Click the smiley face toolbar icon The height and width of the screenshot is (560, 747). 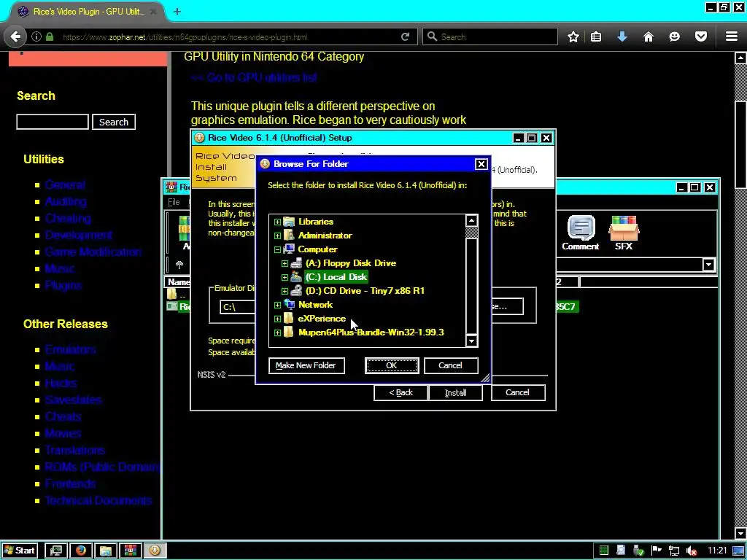pos(674,36)
